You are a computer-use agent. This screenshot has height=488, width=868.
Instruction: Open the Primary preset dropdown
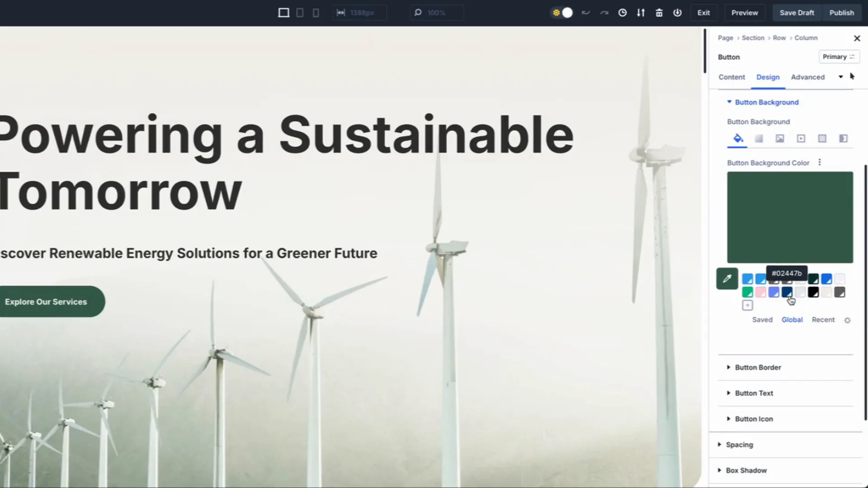[x=839, y=57]
